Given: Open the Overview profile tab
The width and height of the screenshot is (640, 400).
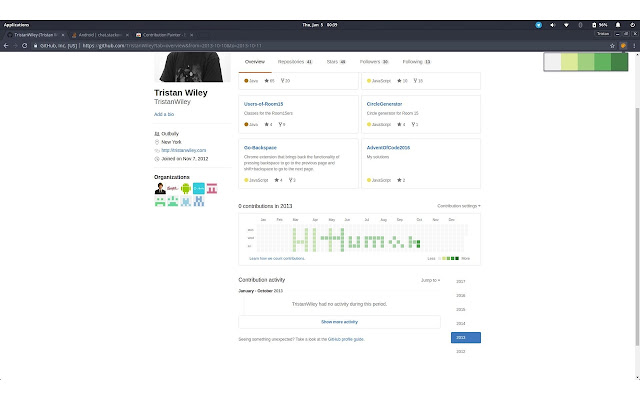Looking at the screenshot, I should coord(255,62).
